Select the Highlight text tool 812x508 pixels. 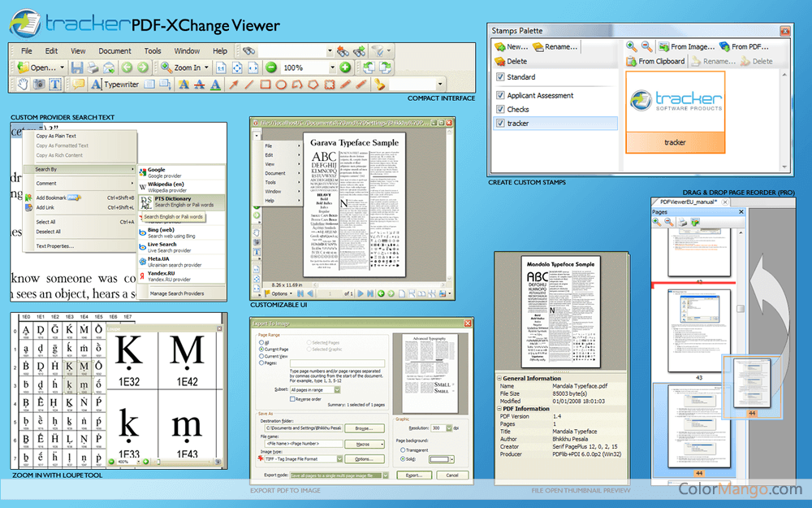point(184,84)
